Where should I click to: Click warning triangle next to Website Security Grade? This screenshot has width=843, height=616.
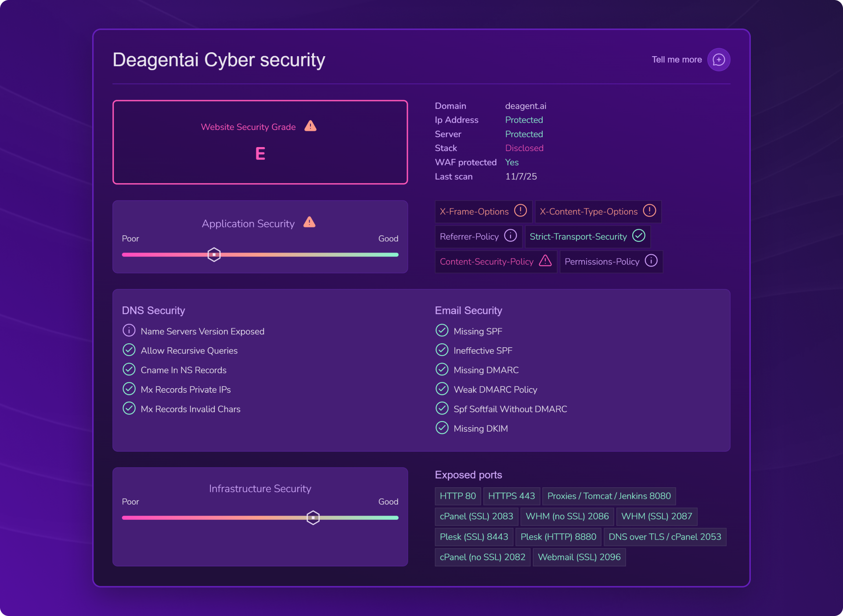[310, 126]
